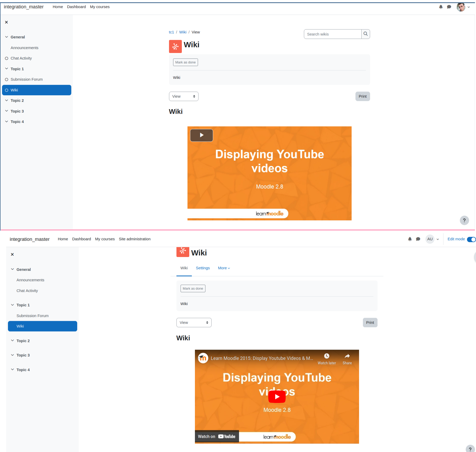The image size is (476, 452).
Task: Toggle completion circle on highlighted Wiki item
Action: coord(7,90)
